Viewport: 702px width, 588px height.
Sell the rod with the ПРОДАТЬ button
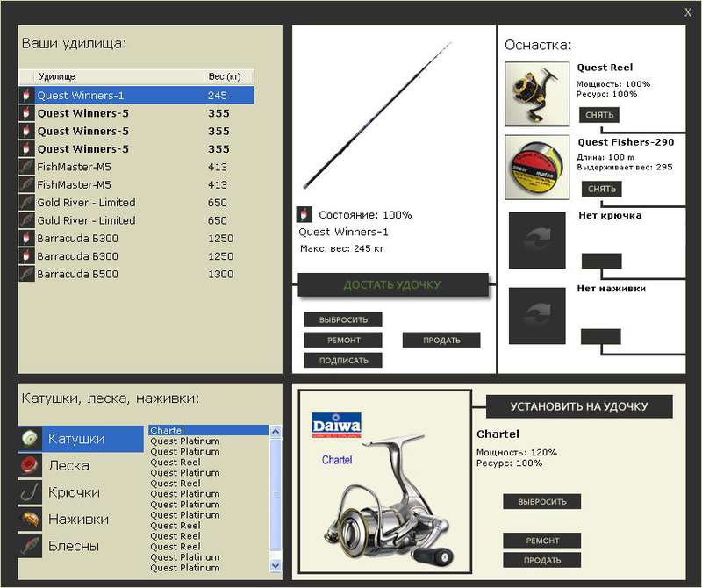(x=441, y=340)
